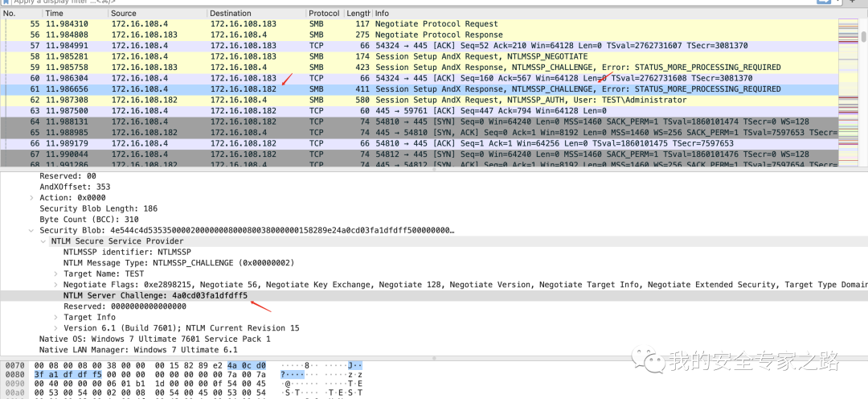The height and width of the screenshot is (399, 868).
Task: Collapse NTLM Secure Service Provider node
Action: (43, 241)
